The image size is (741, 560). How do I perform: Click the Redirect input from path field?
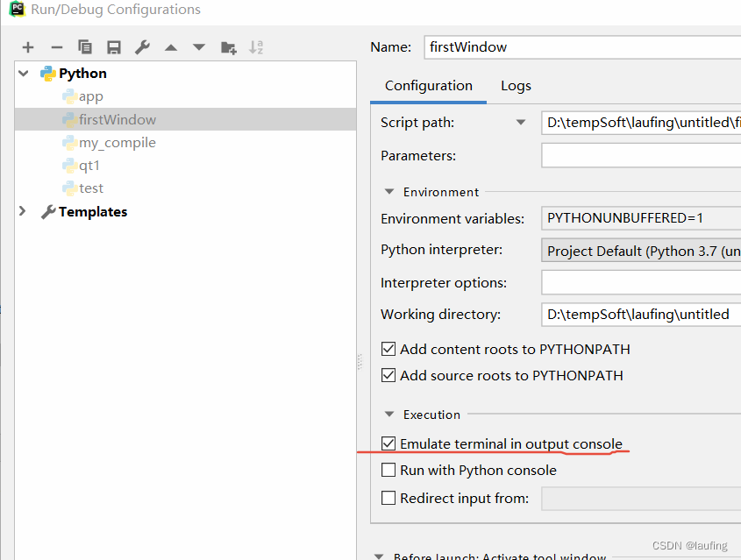(x=641, y=499)
